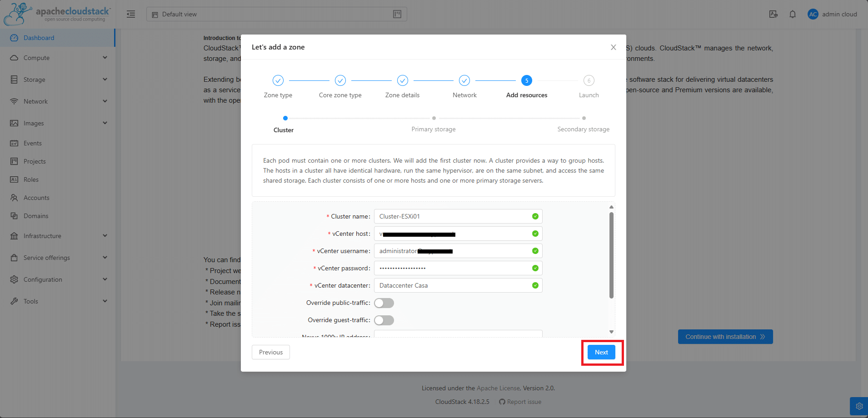
Task: Click the Add resources step 5
Action: pos(527,87)
